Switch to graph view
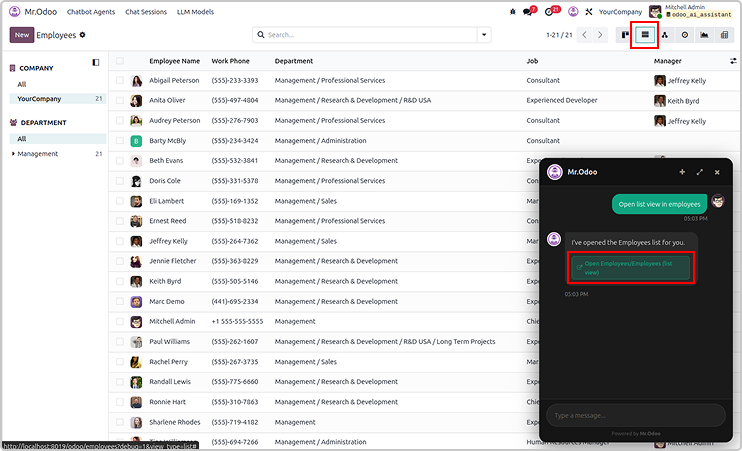 click(x=705, y=35)
